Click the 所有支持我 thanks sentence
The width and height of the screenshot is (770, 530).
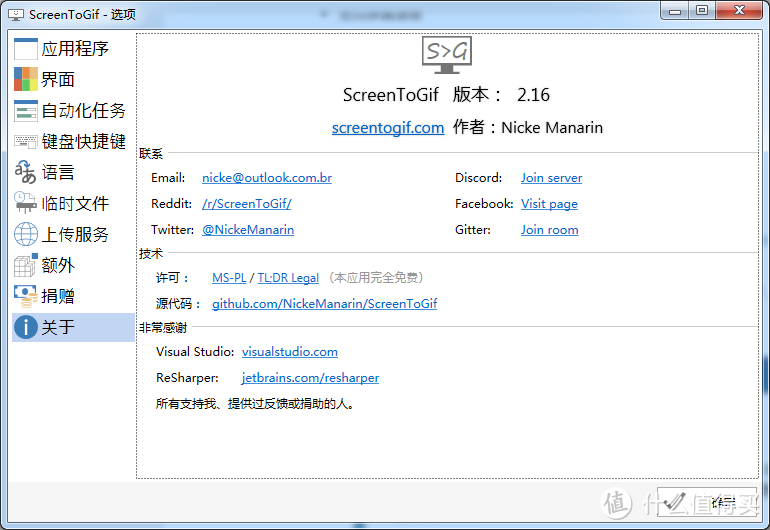tap(255, 404)
